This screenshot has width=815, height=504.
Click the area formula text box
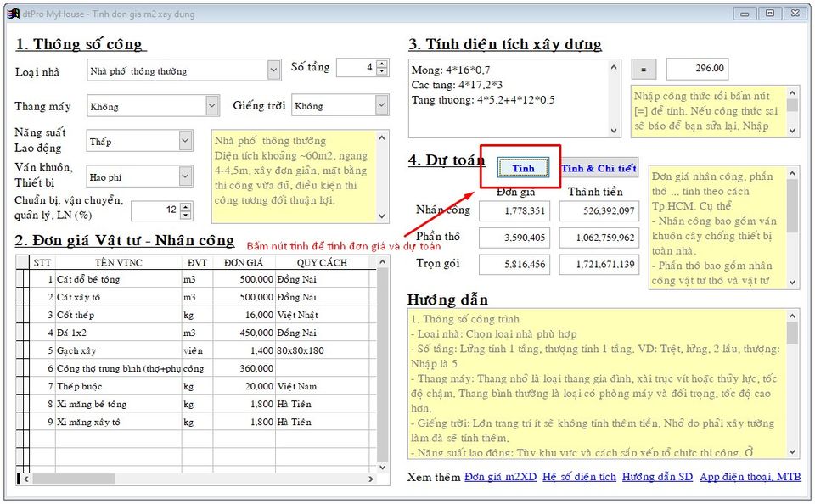pyautogui.click(x=508, y=98)
